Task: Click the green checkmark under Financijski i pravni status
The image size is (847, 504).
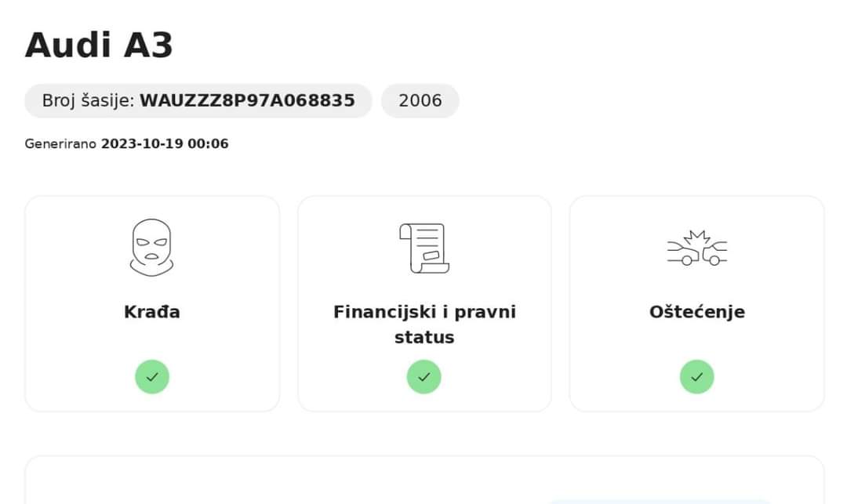Action: coord(423,377)
